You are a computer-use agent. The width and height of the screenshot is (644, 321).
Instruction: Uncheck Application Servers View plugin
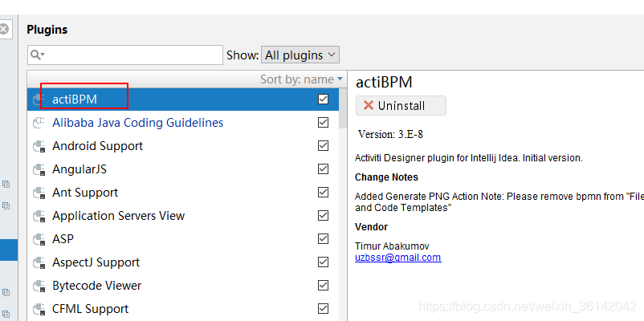coord(324,216)
